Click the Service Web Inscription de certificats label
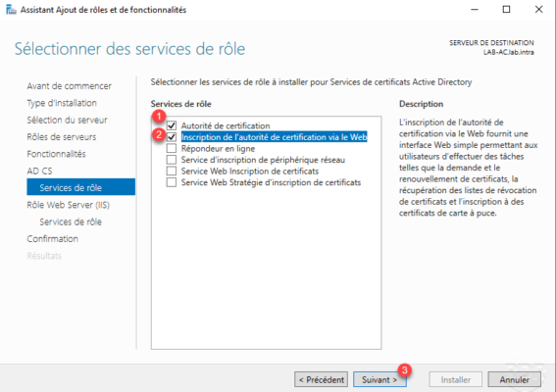556x392 pixels. [250, 171]
